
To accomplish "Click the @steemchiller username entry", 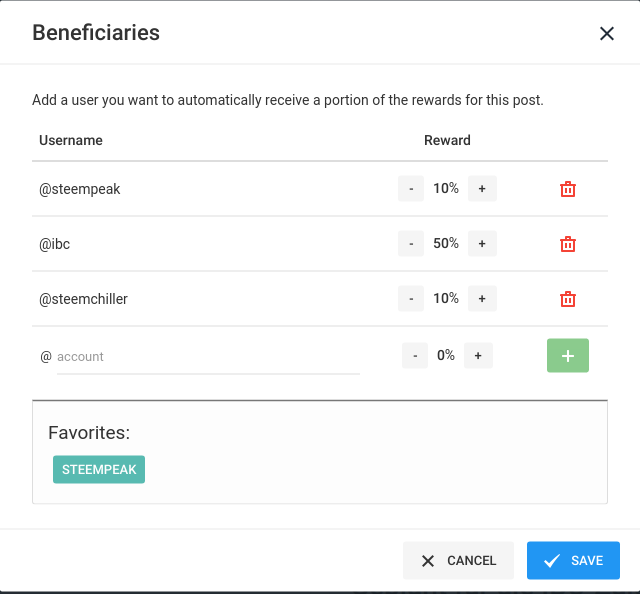I will coord(83,299).
